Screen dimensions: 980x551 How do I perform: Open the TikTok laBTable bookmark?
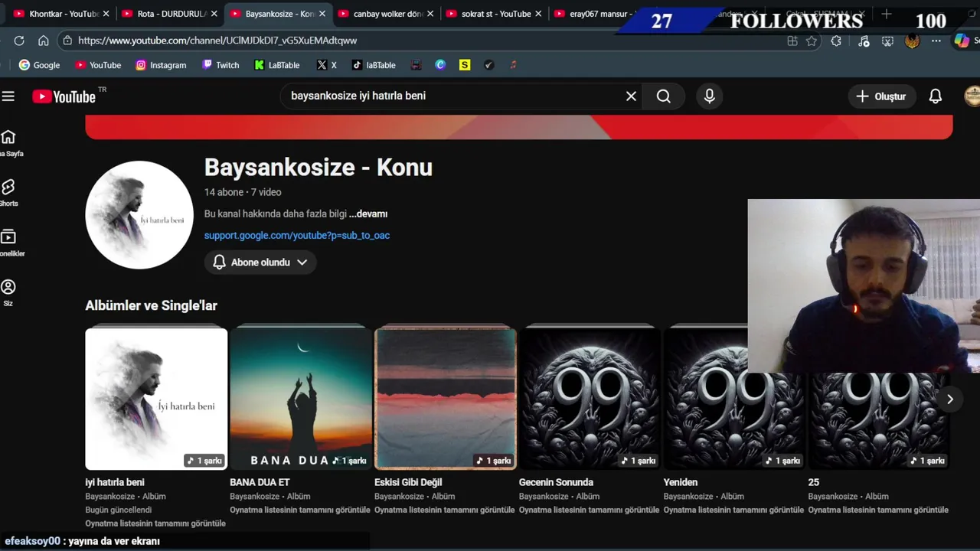tap(374, 65)
